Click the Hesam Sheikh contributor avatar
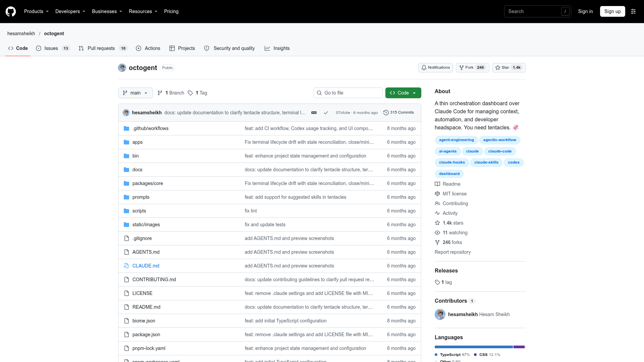This screenshot has width=644, height=362. tap(440, 314)
